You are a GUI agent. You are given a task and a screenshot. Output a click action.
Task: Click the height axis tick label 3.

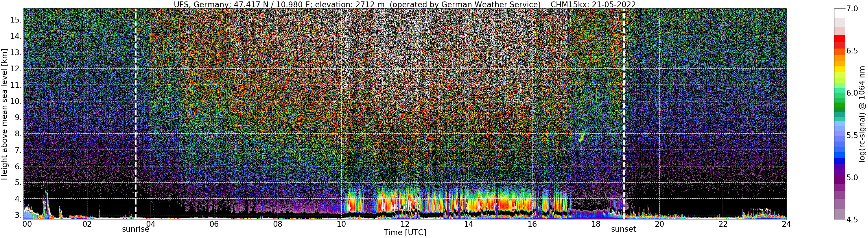pos(18,215)
